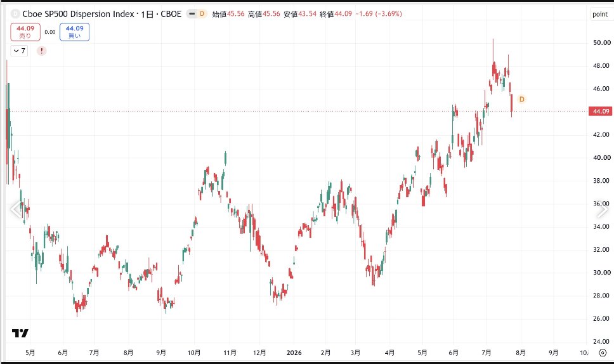Click the 36.00 price axis label
This screenshot has width=614, height=364.
point(602,204)
